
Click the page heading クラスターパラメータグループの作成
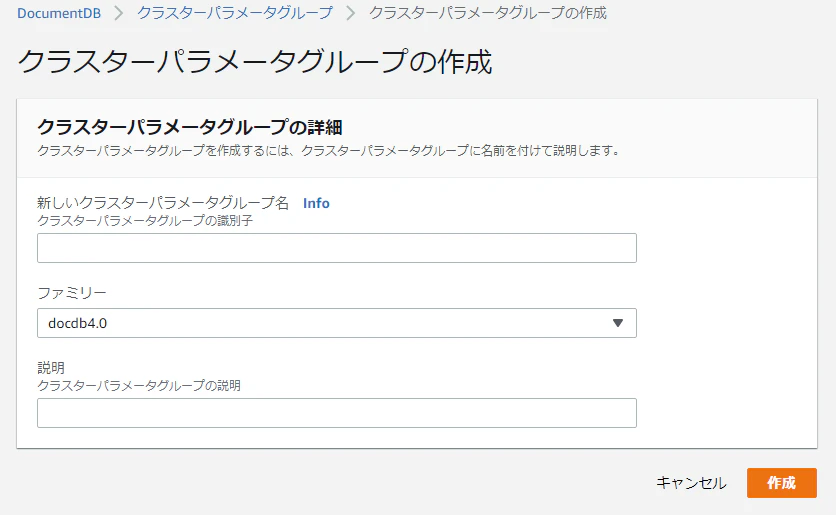point(255,61)
